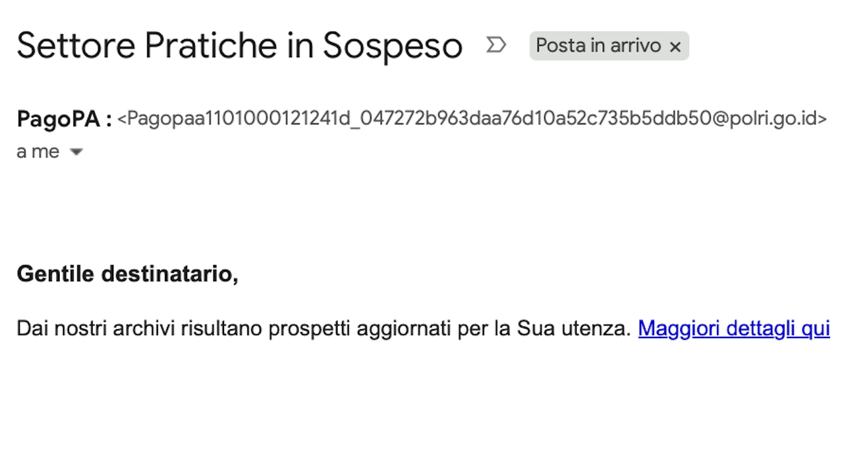Screen dimensions: 868x465
Task: Click the sender name PagoPA
Action: (x=58, y=119)
